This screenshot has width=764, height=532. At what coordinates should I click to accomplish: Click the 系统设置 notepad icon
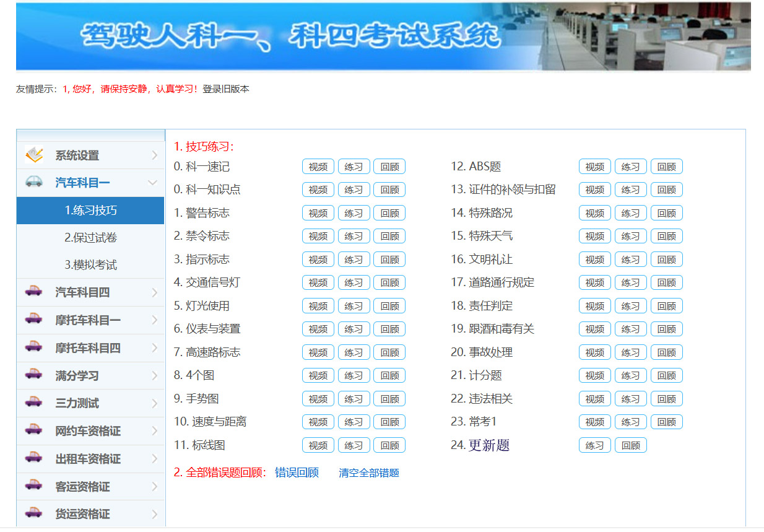(34, 155)
